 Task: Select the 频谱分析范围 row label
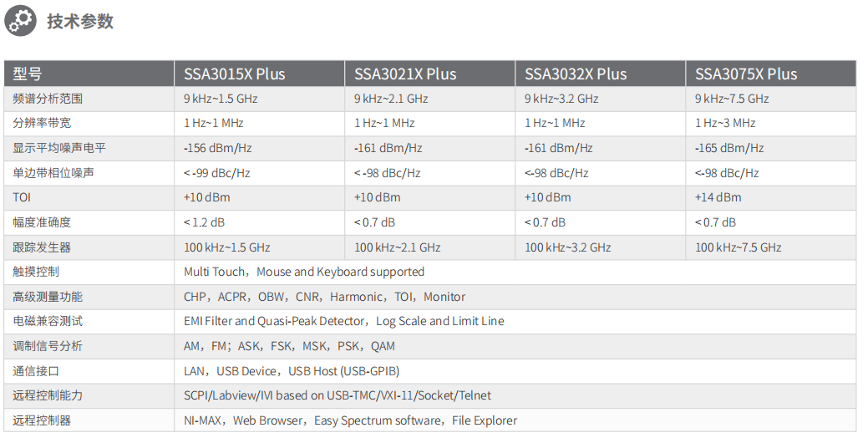pyautogui.click(x=48, y=99)
